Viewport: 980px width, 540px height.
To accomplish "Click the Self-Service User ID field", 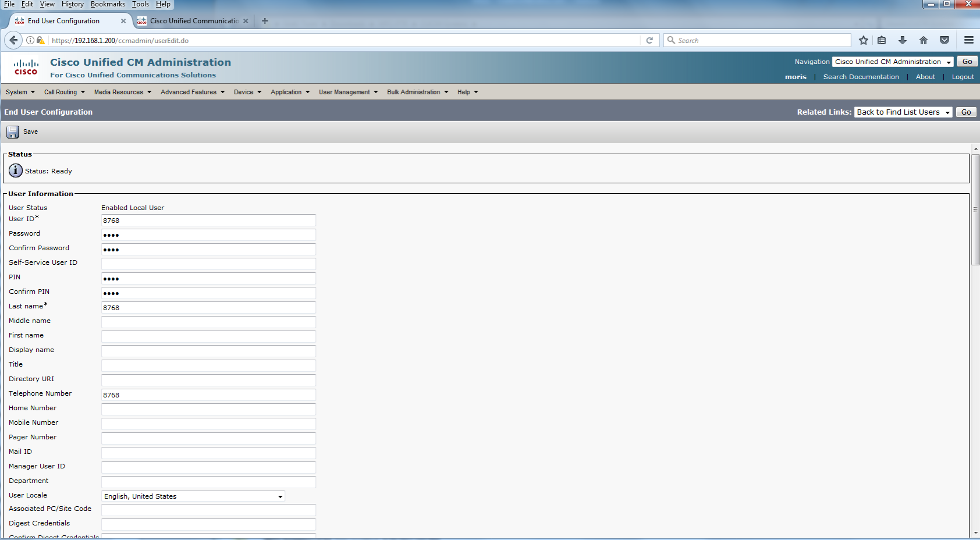I will point(208,264).
